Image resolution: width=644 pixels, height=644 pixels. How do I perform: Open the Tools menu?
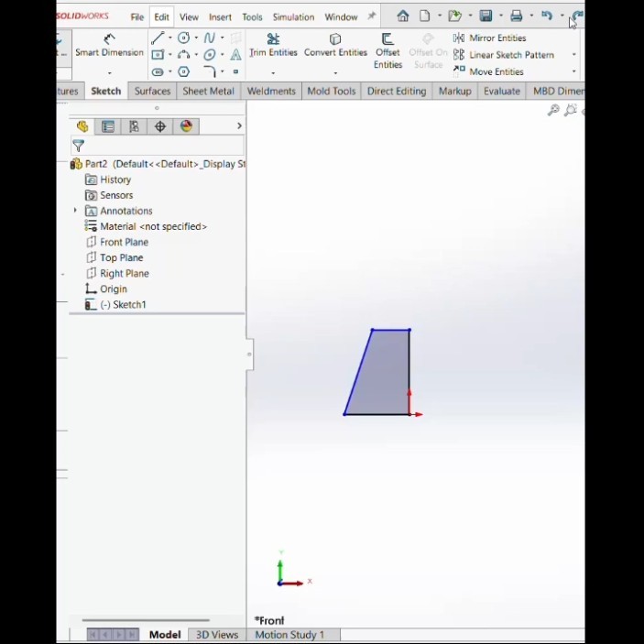point(252,17)
